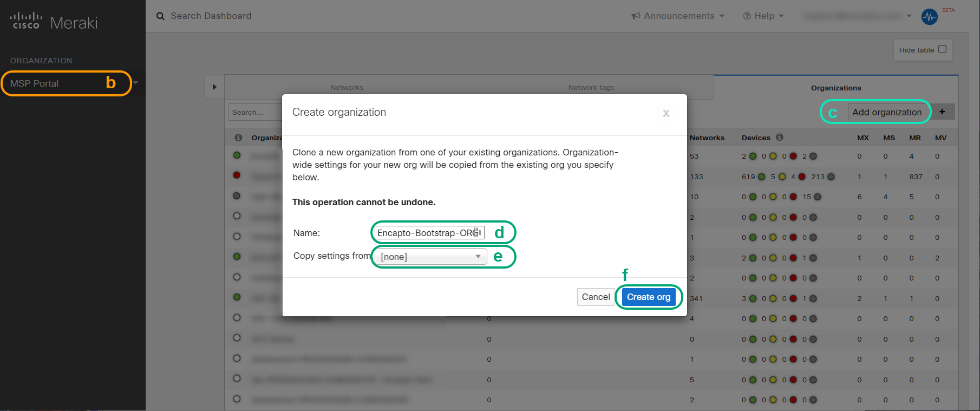
Task: Click the Devices info icon
Action: (x=780, y=138)
